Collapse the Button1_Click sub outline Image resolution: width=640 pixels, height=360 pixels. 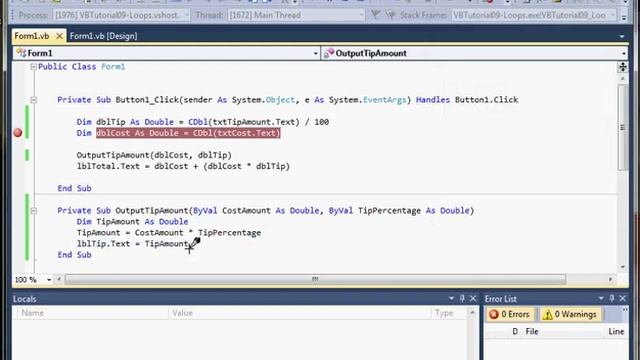(x=33, y=100)
